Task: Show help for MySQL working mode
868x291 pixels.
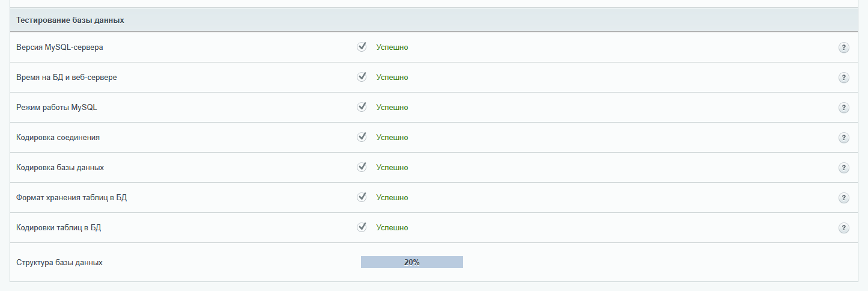Action: (x=843, y=108)
